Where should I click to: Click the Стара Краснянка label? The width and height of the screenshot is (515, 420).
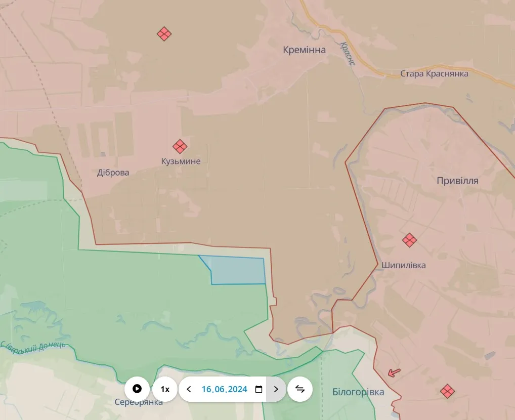click(434, 74)
